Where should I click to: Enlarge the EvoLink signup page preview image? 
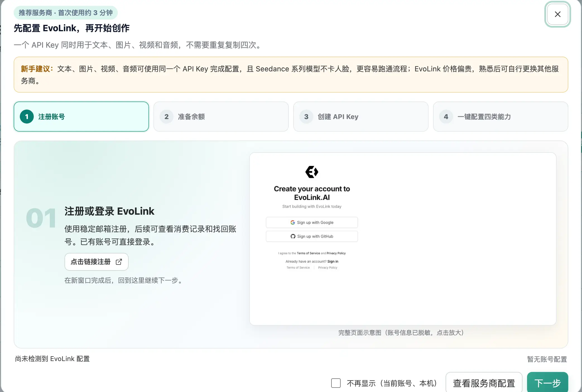click(403, 239)
